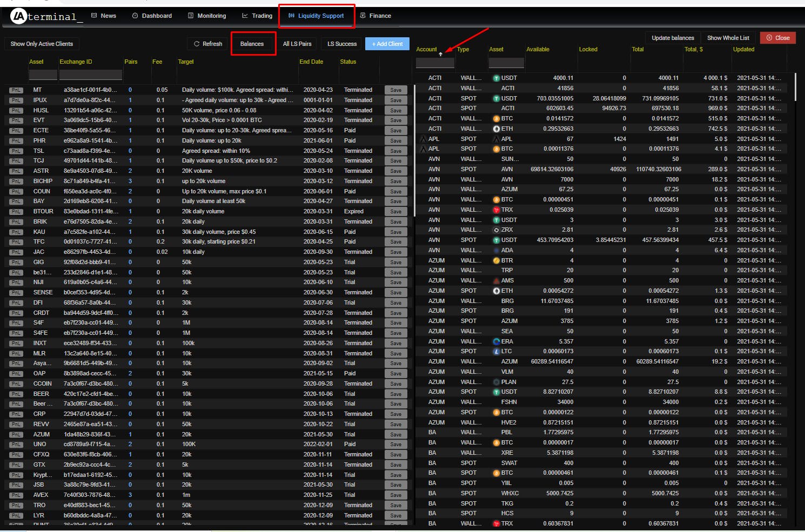Open LS Success panel
The height and width of the screenshot is (532, 805).
point(342,44)
